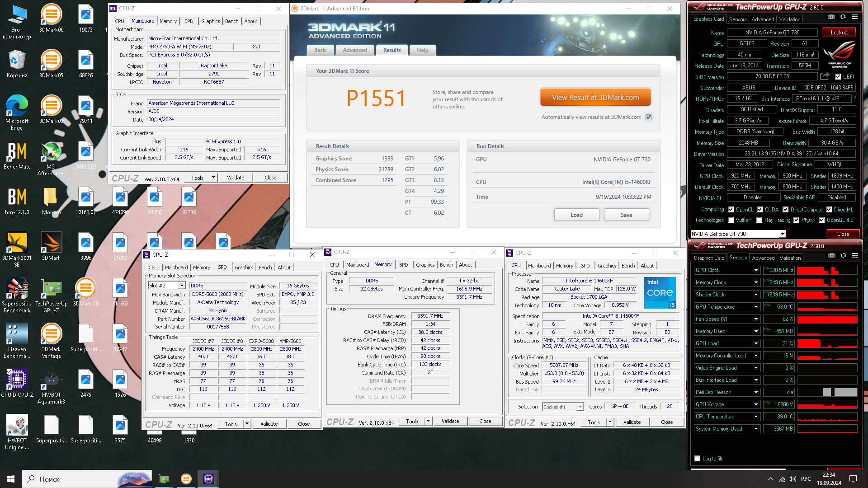
Task: Open the 3DMark05 desktop shortcut
Action: (51, 64)
